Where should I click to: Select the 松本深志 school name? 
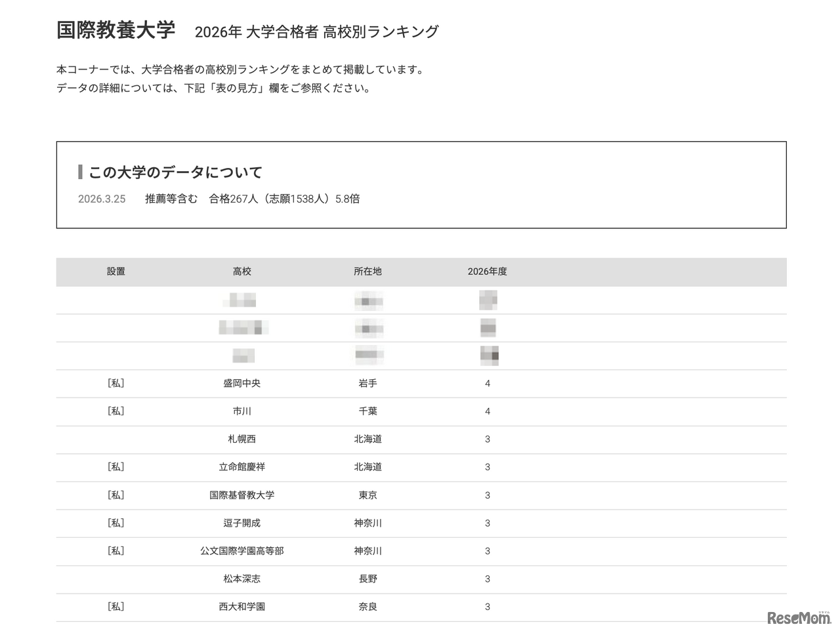[x=242, y=579]
